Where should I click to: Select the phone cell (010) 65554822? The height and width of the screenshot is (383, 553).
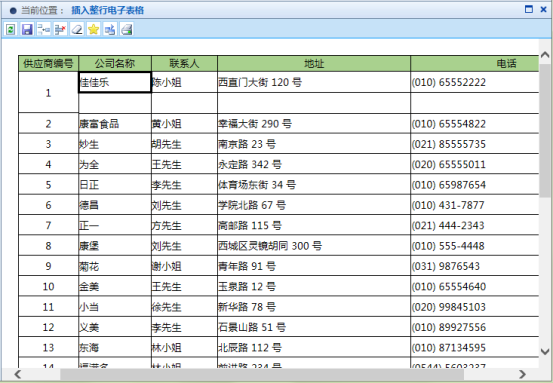click(475, 123)
